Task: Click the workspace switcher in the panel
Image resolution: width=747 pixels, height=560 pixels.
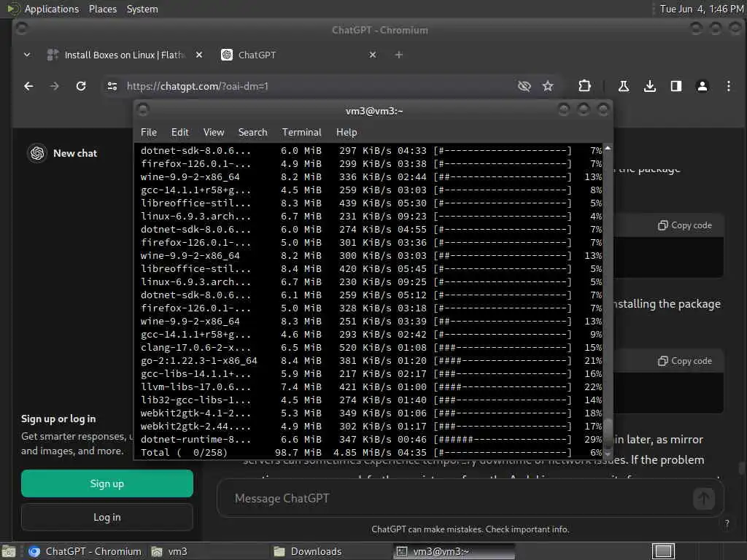Action: (662, 551)
